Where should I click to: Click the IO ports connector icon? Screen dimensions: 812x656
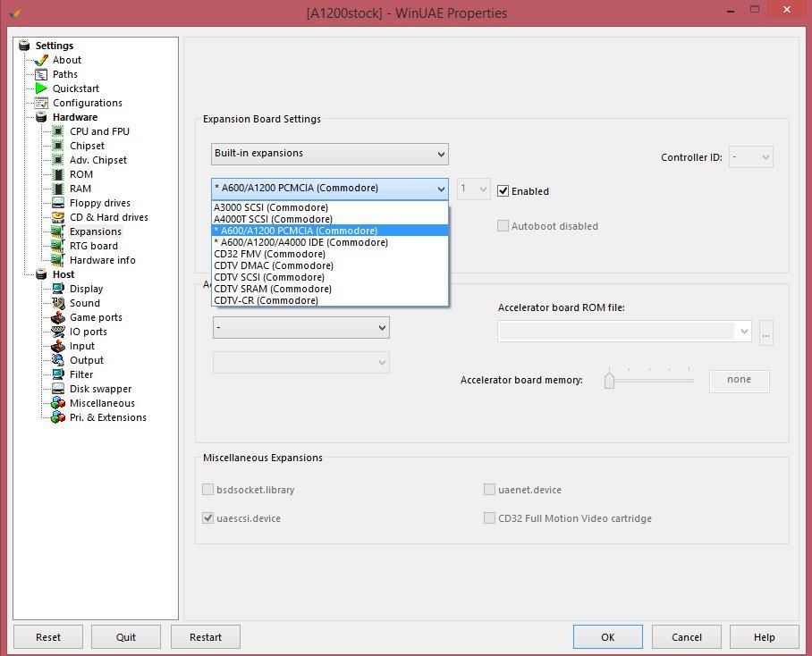(x=58, y=332)
